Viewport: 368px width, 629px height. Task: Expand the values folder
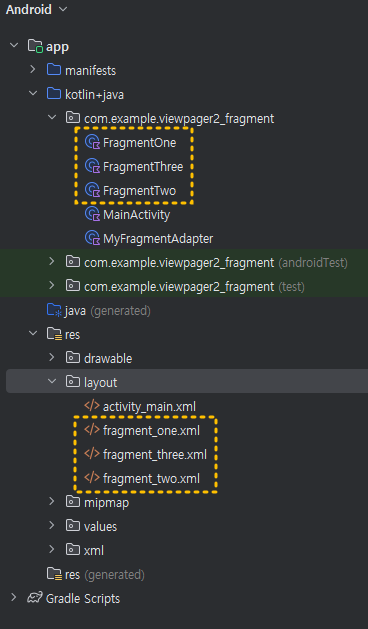pos(52,526)
